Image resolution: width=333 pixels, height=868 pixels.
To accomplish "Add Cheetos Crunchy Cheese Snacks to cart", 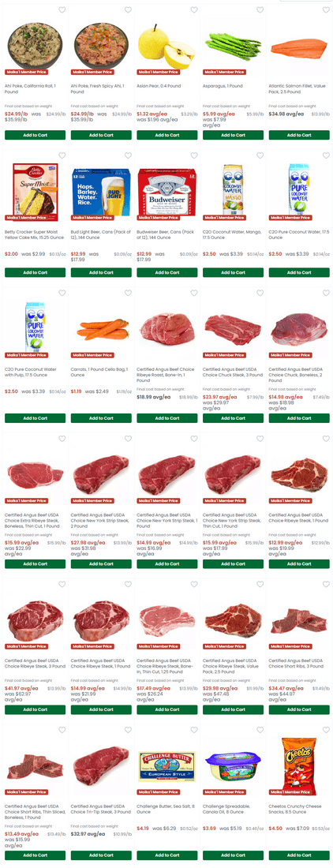I will 299,855.
